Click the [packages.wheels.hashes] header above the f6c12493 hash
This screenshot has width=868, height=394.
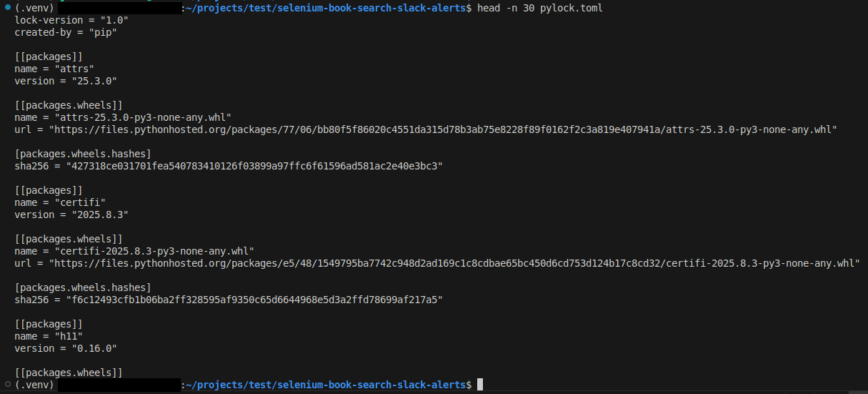tap(83, 287)
